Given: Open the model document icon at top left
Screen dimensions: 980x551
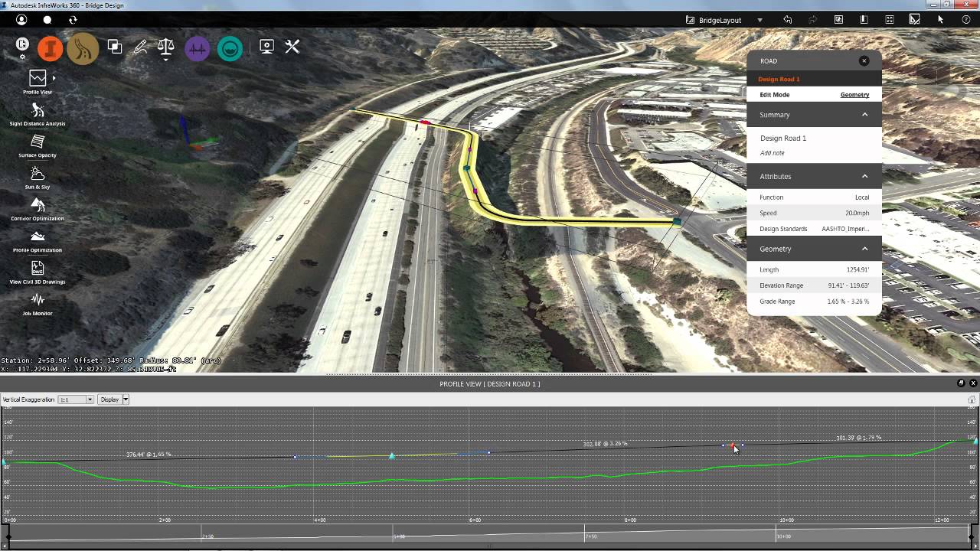Looking at the screenshot, I should [x=22, y=44].
